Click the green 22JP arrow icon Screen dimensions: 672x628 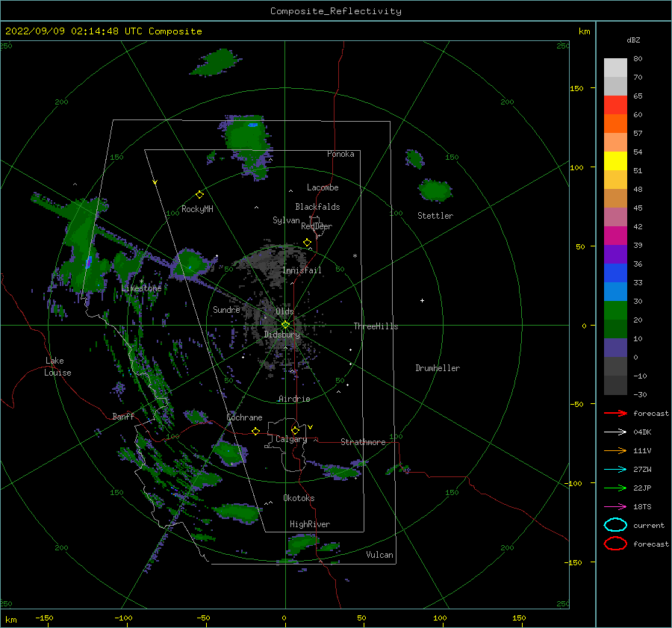[x=615, y=488]
